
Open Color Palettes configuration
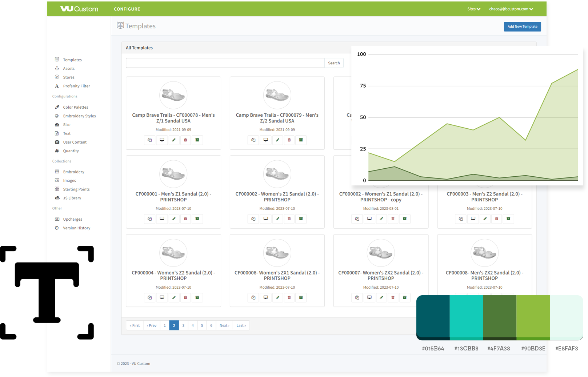coord(76,107)
